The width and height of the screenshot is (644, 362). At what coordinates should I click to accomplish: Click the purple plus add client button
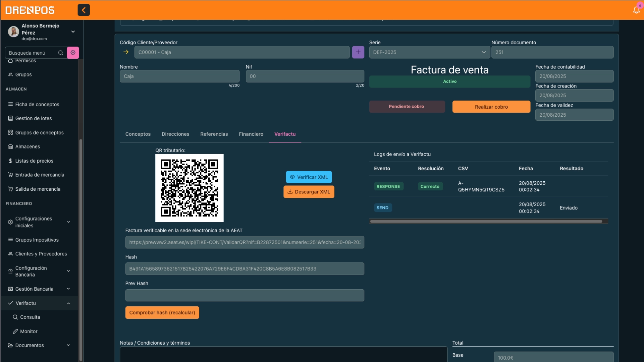(358, 52)
